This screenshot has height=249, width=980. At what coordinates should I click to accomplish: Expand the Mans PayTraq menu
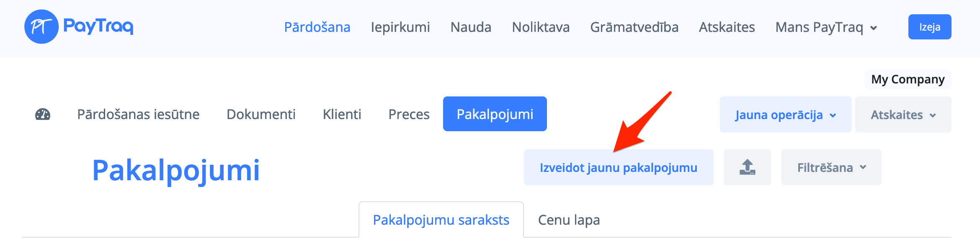coord(826,27)
